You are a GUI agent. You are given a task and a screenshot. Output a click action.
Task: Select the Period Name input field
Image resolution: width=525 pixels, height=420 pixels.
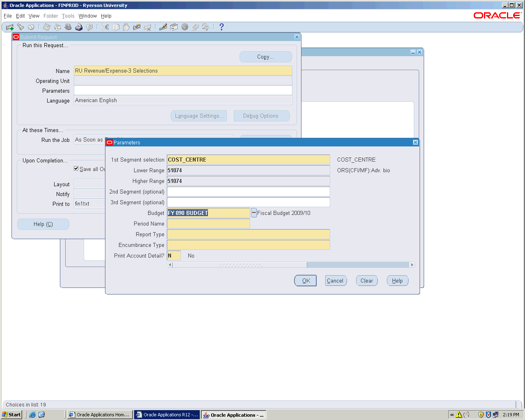click(208, 224)
